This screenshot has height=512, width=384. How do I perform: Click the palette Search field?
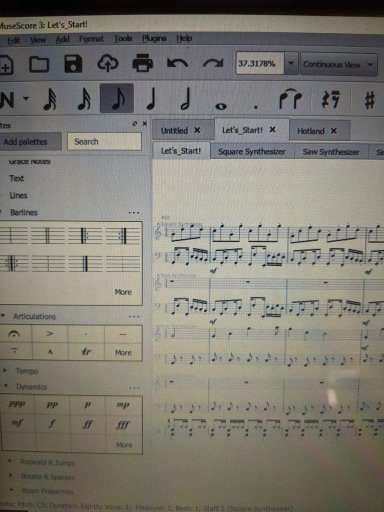pos(104,142)
